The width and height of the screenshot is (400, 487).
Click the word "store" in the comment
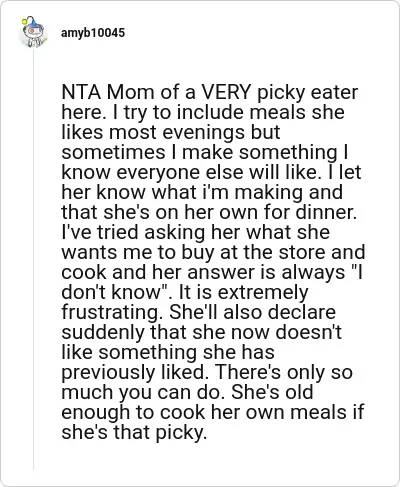coord(302,252)
